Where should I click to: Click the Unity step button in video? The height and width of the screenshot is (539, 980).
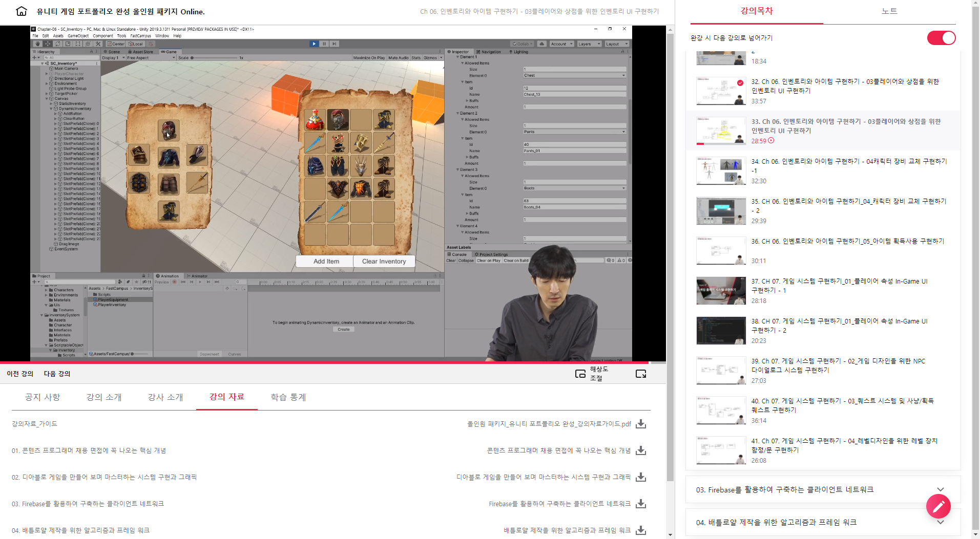point(335,44)
